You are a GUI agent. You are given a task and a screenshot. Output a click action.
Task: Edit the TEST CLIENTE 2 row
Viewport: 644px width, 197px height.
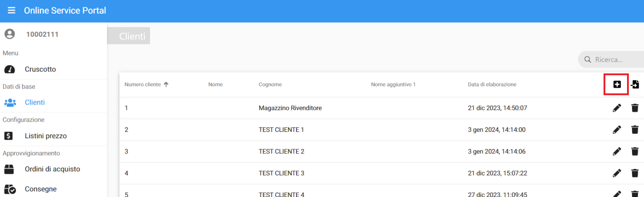point(617,151)
